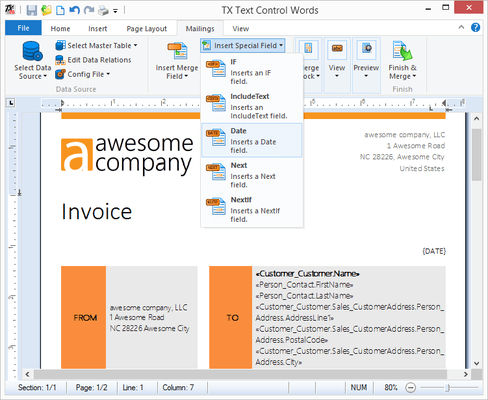
Task: Click the Invoice heading text
Action: click(97, 212)
